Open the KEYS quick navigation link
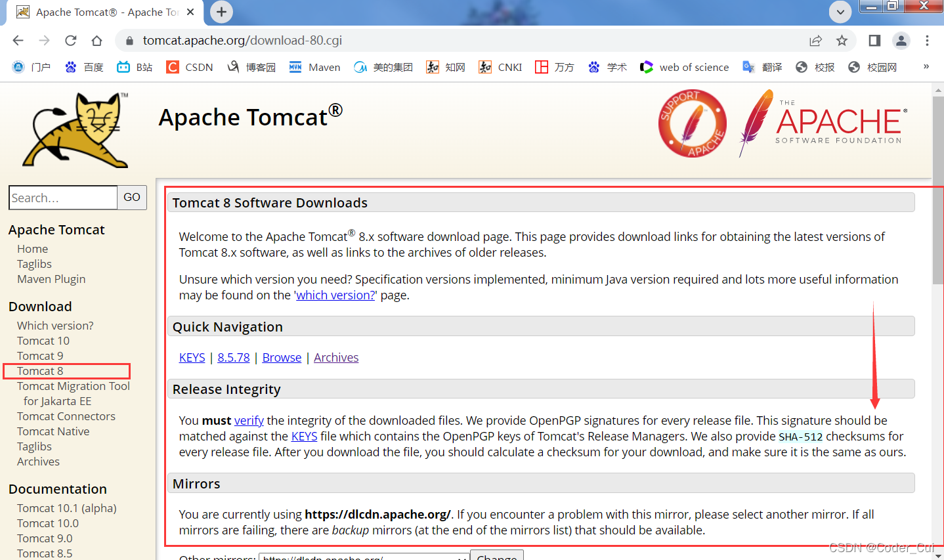Image resolution: width=944 pixels, height=560 pixels. 192,358
